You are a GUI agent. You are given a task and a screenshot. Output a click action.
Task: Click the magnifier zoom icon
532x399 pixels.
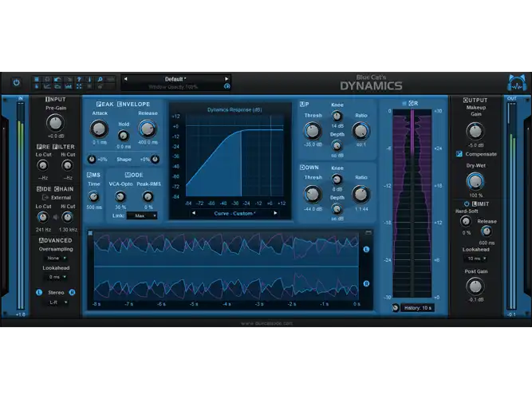tap(100, 80)
